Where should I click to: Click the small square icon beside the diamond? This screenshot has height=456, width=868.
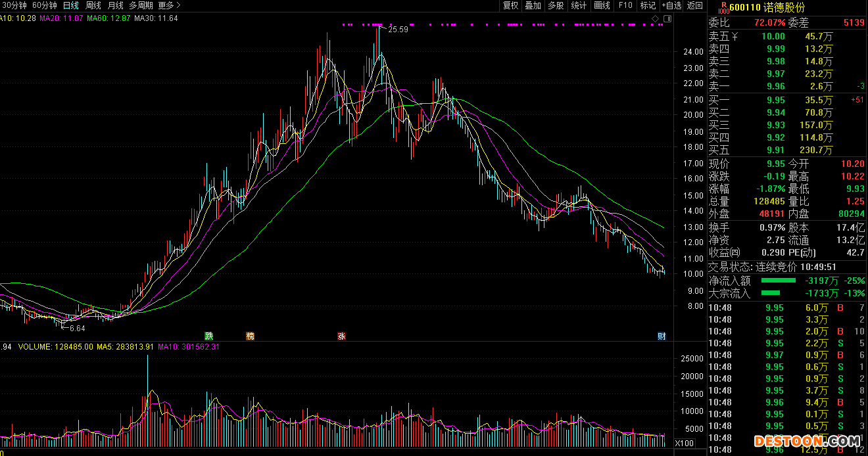click(x=667, y=18)
